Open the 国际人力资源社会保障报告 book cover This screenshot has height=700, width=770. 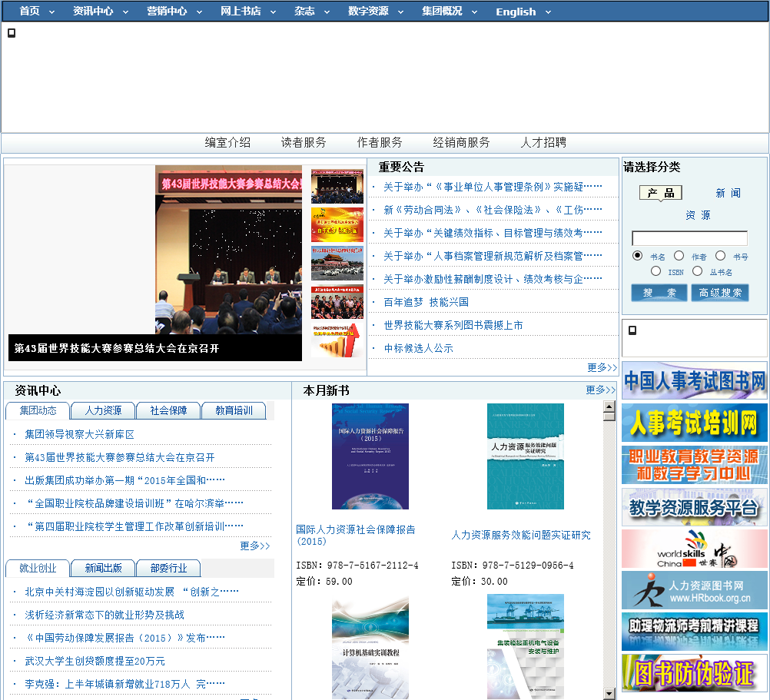(370, 456)
